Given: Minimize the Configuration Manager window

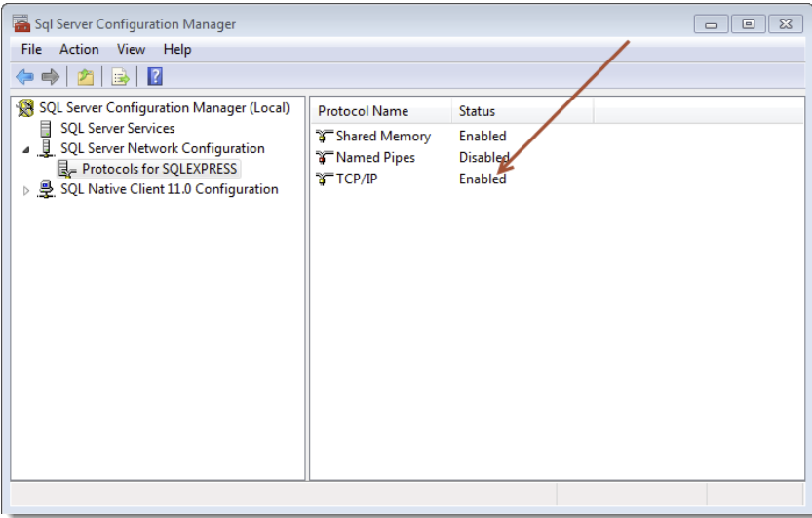Looking at the screenshot, I should coord(711,23).
